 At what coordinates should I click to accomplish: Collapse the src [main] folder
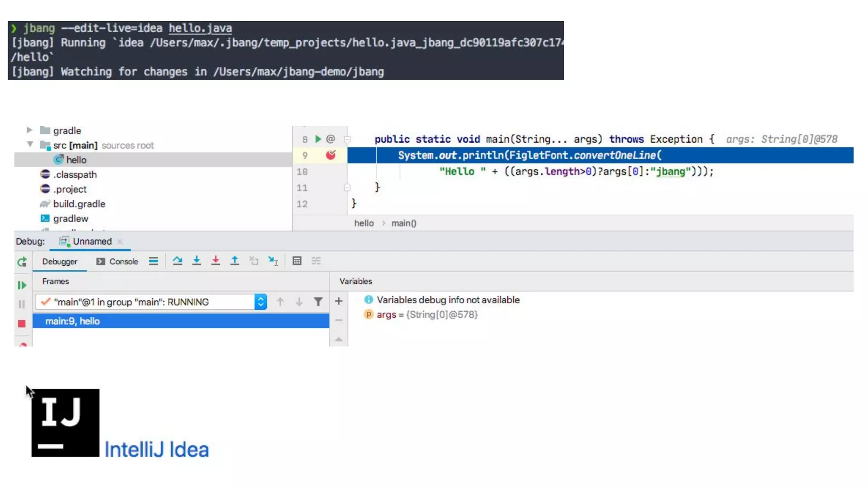(x=30, y=144)
